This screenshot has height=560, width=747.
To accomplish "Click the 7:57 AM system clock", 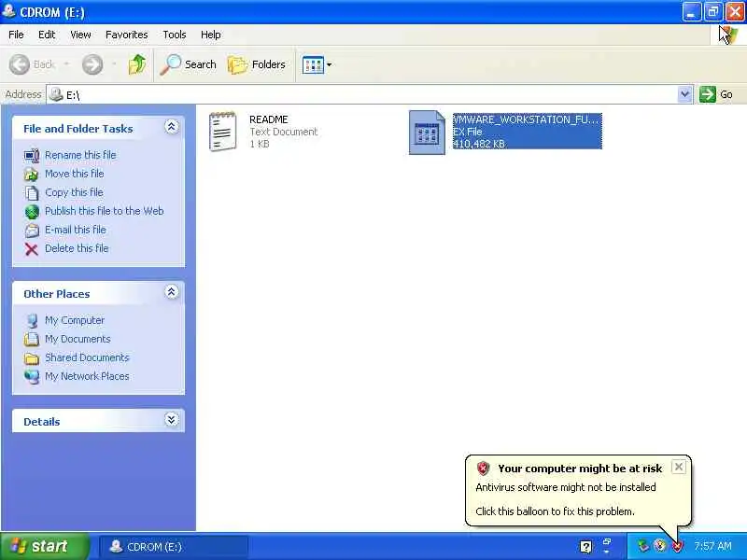I will click(712, 546).
